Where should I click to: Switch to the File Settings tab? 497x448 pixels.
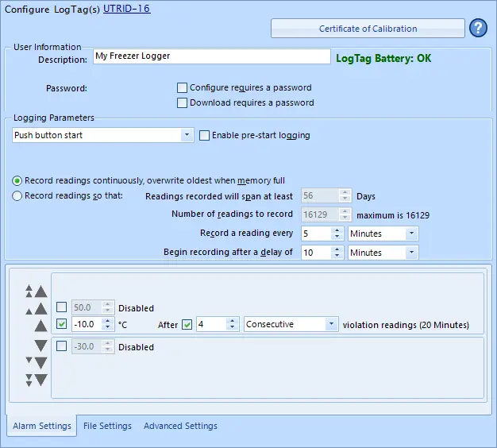107,426
